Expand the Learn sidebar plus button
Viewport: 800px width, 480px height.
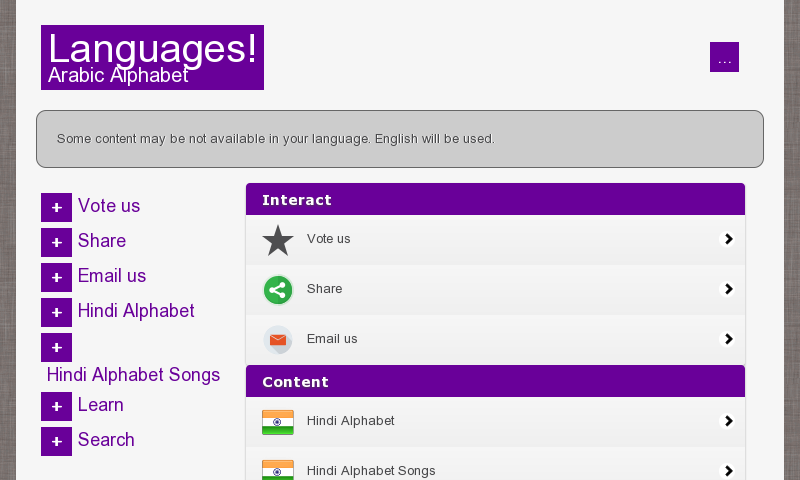pos(56,406)
